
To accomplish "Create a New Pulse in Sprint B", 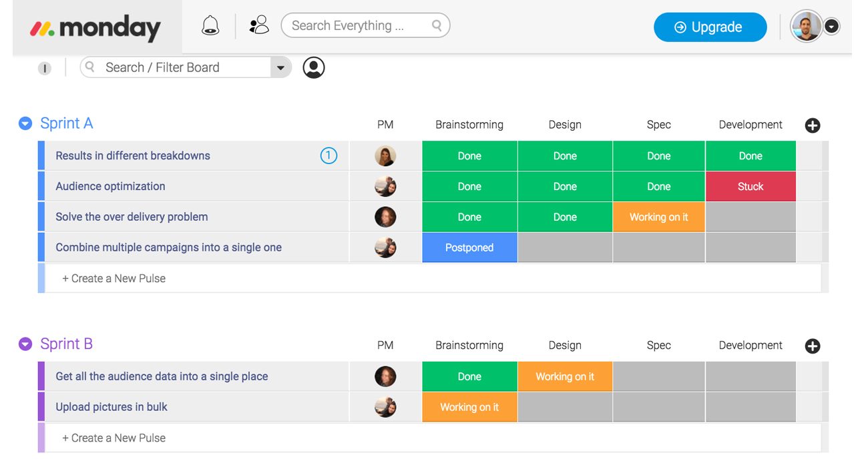I will 114,438.
